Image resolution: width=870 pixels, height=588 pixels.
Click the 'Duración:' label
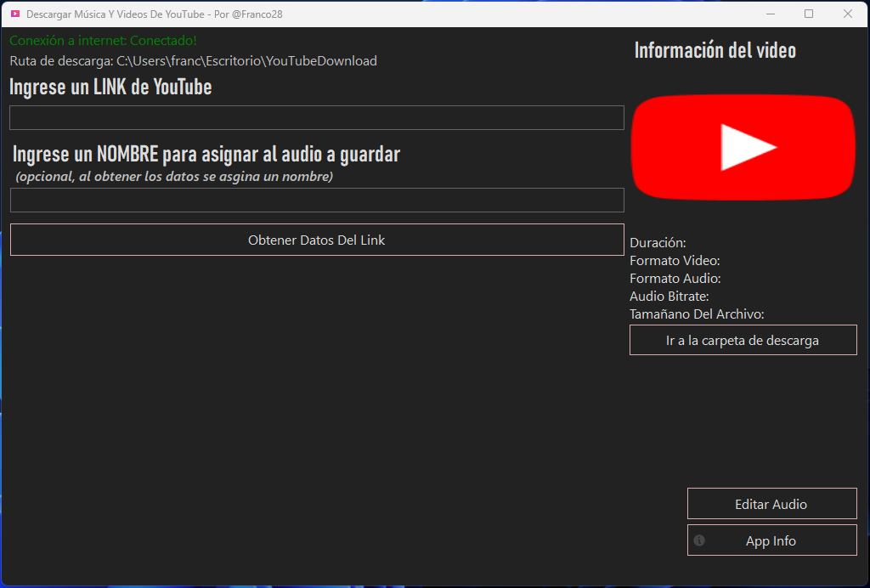point(658,242)
